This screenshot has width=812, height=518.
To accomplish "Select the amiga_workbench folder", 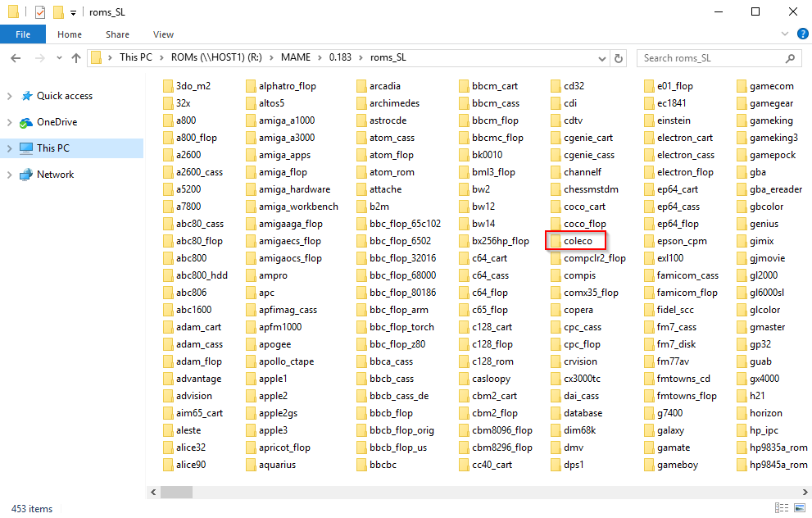I will (292, 207).
